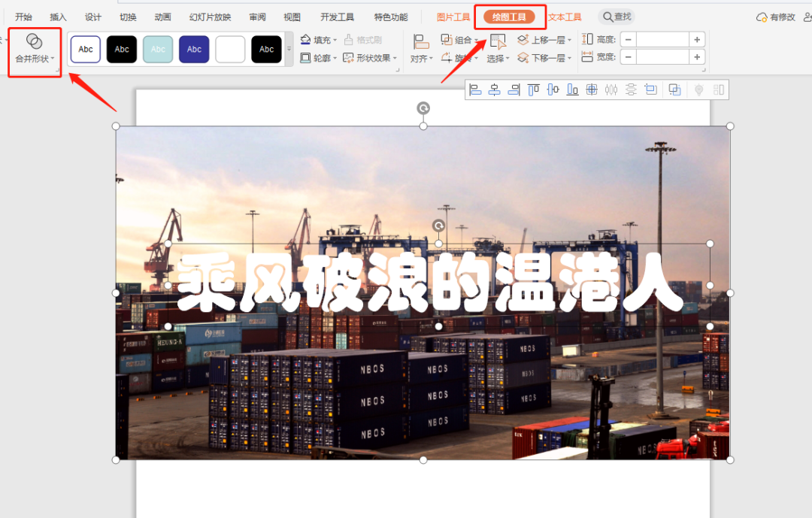Select the text 乘风破浪的温港人
Image resolution: width=812 pixels, height=518 pixels.
(x=429, y=283)
